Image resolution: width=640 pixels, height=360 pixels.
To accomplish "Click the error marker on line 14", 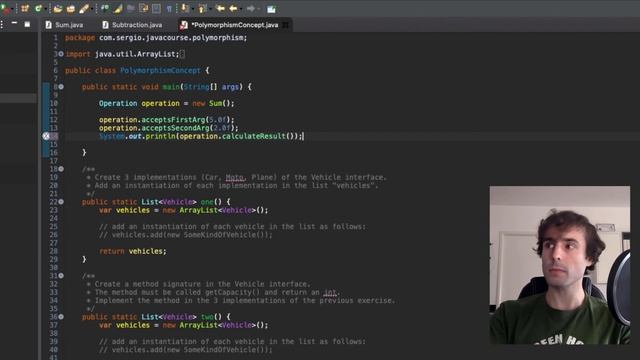I will [46, 136].
